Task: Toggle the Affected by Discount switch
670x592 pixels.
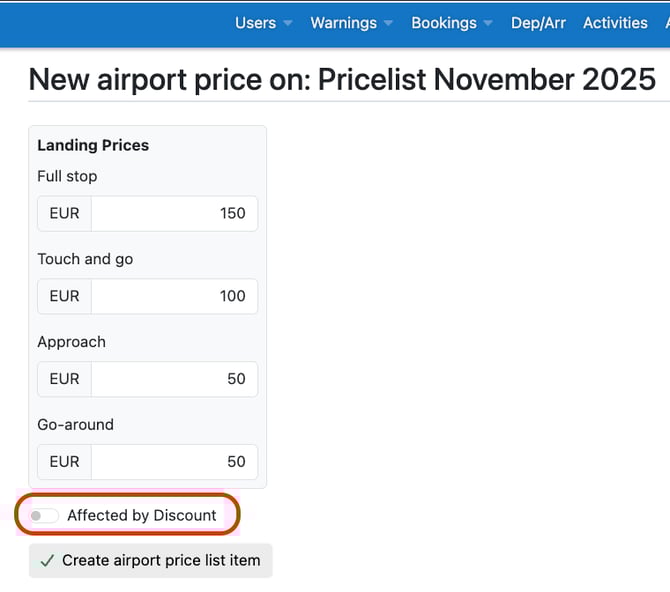Action: point(44,516)
